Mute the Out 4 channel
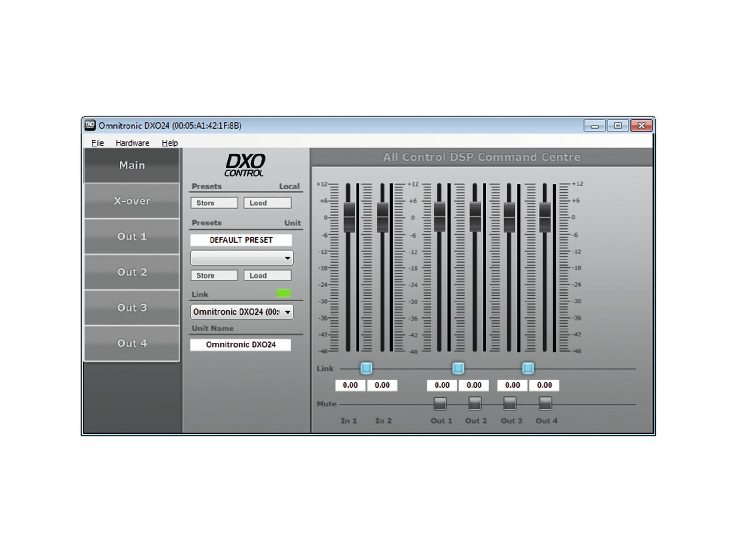The width and height of the screenshot is (747, 560). click(545, 403)
